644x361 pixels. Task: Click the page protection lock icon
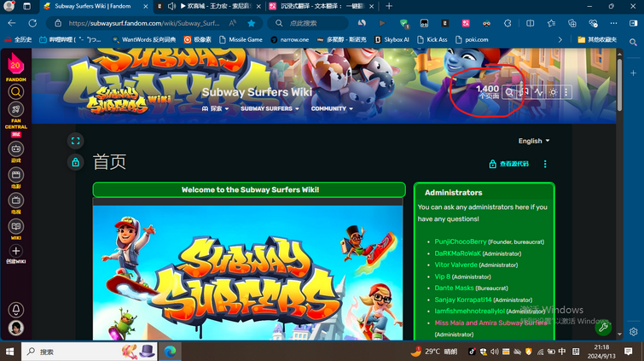coord(76,162)
